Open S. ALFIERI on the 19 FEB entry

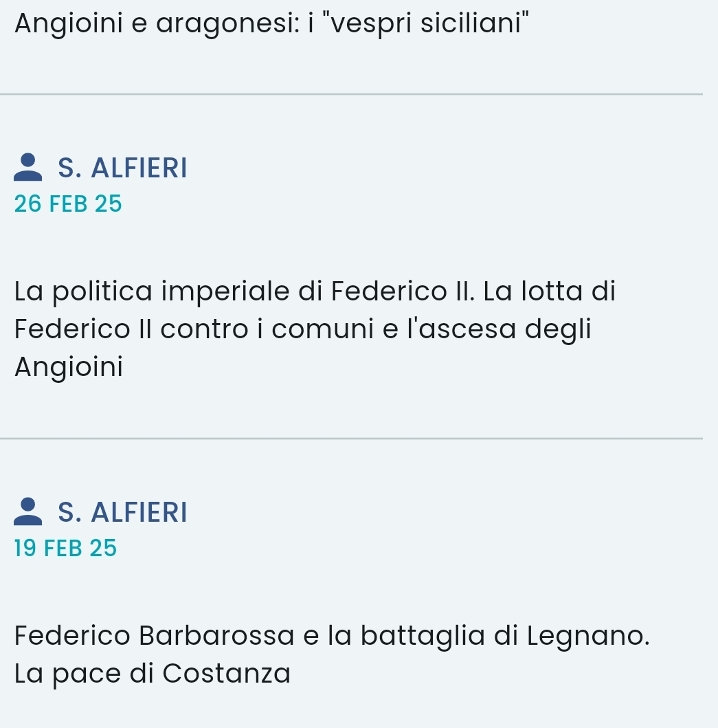122,512
